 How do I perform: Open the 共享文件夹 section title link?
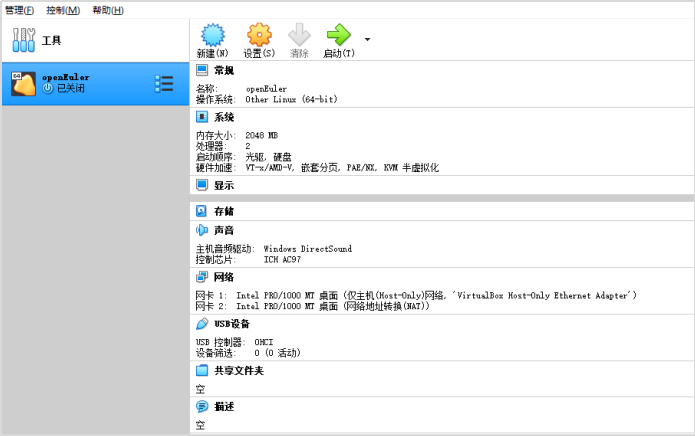[239, 371]
